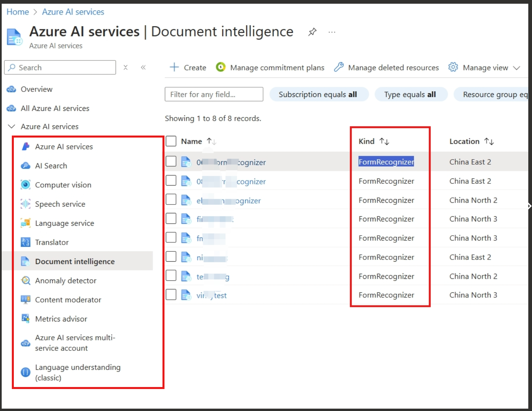Open the ellipsis more options menu
The width and height of the screenshot is (532, 411).
[332, 32]
